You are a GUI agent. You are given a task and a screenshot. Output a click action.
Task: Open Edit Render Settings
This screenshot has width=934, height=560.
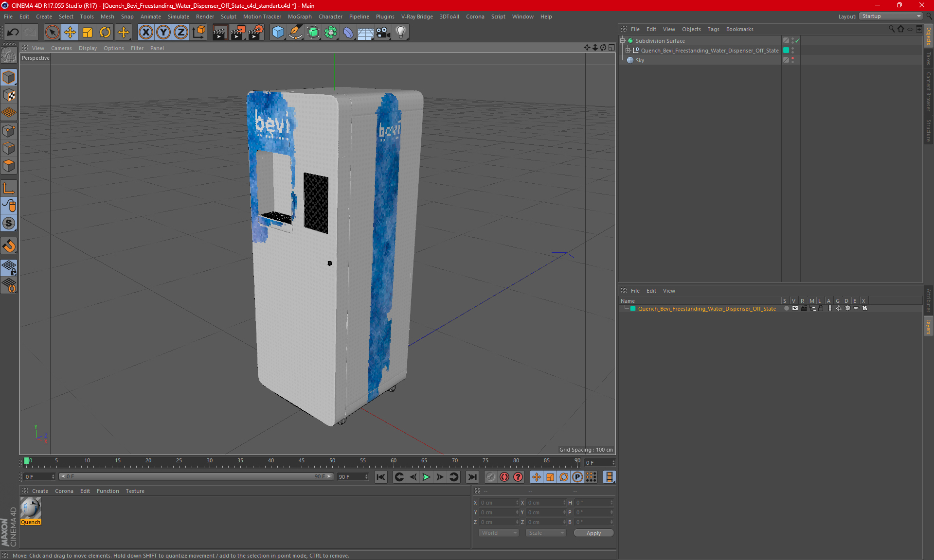256,33
